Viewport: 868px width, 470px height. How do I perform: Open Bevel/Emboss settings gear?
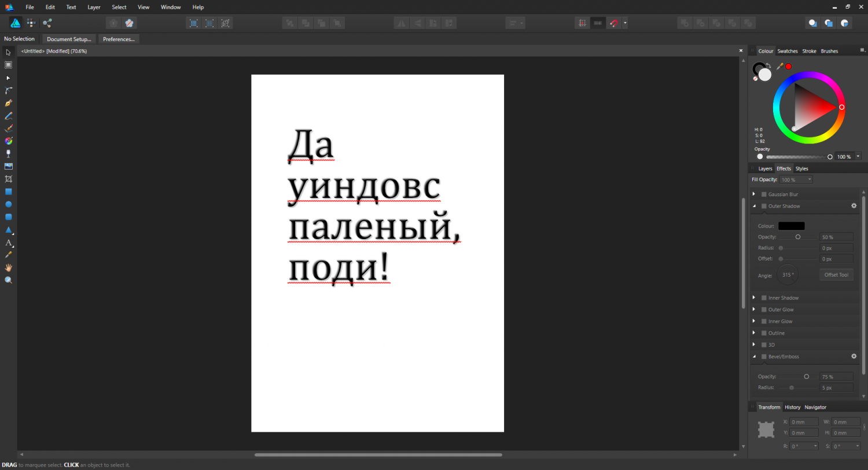tap(854, 356)
